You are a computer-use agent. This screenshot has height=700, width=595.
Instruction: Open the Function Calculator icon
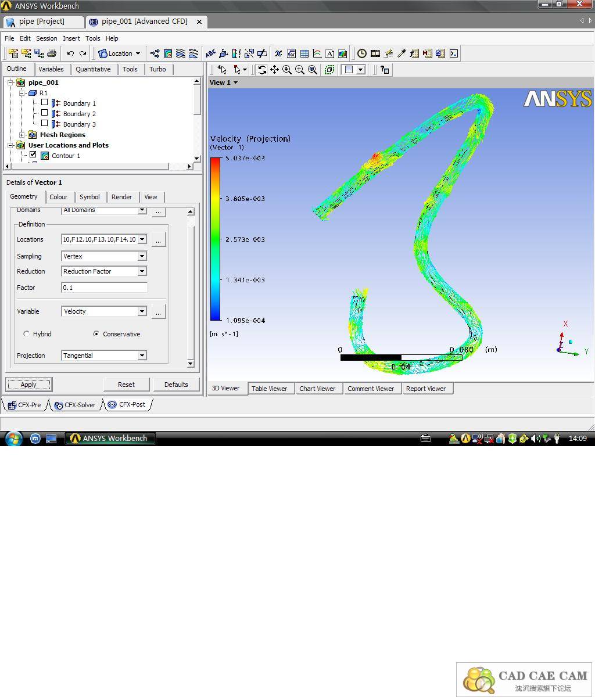pos(414,53)
